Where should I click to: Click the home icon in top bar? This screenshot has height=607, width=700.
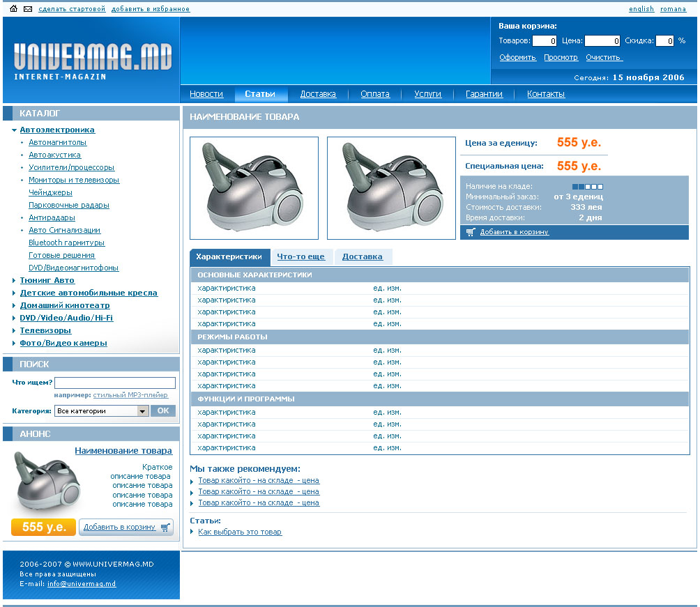tap(13, 9)
